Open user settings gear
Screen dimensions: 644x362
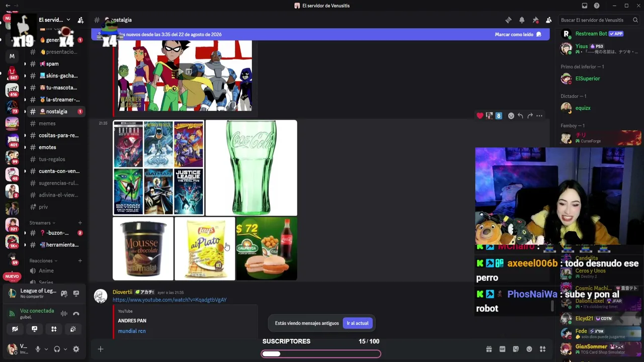point(76,349)
